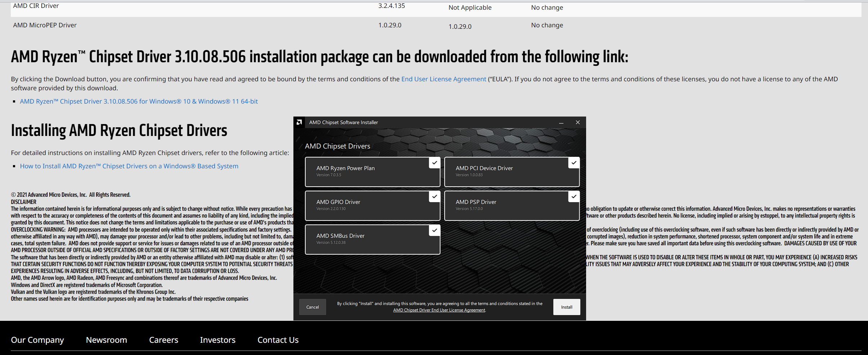Select the AMD Ryzen Power Plan driver card
This screenshot has height=355, width=868.
point(373,172)
